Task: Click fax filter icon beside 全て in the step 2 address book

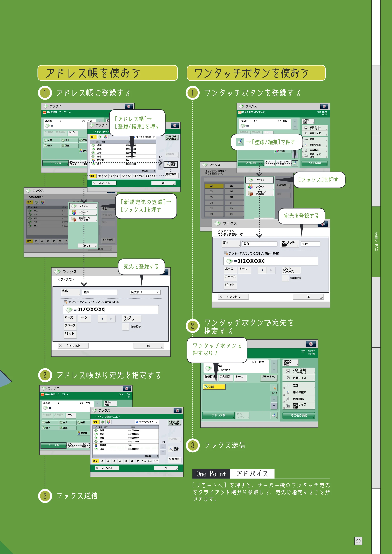Action: (103, 422)
